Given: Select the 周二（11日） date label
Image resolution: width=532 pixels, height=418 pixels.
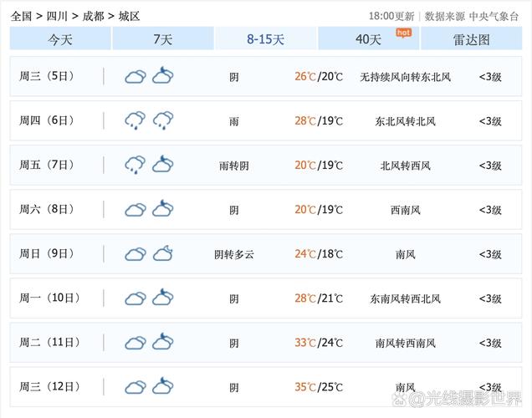Looking at the screenshot, I should [x=49, y=343].
